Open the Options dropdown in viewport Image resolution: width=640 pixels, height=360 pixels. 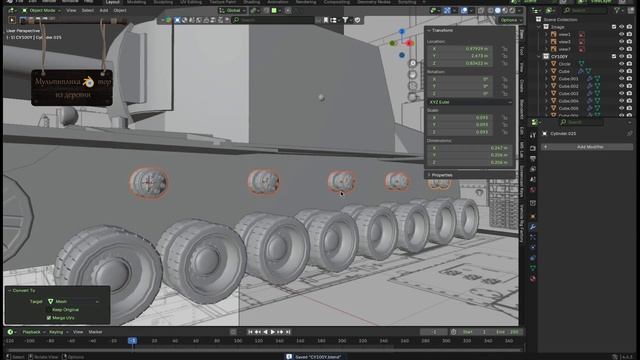510,20
